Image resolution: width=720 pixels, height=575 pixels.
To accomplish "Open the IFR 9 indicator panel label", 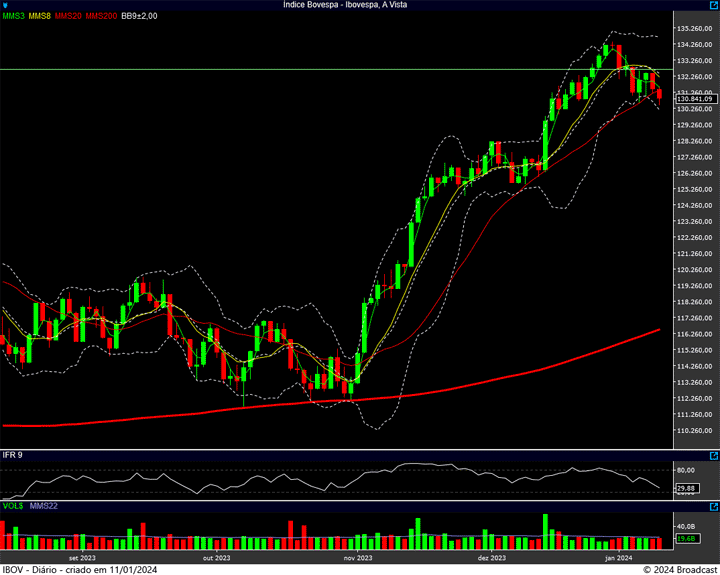I will (x=13, y=455).
